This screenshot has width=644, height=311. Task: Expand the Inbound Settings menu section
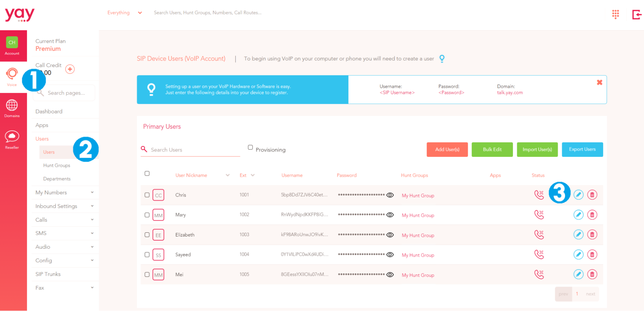tap(92, 206)
